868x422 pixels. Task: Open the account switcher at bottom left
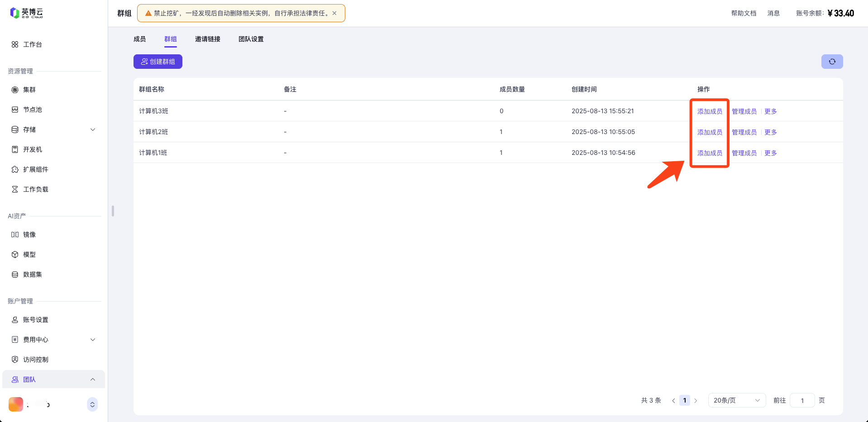92,404
